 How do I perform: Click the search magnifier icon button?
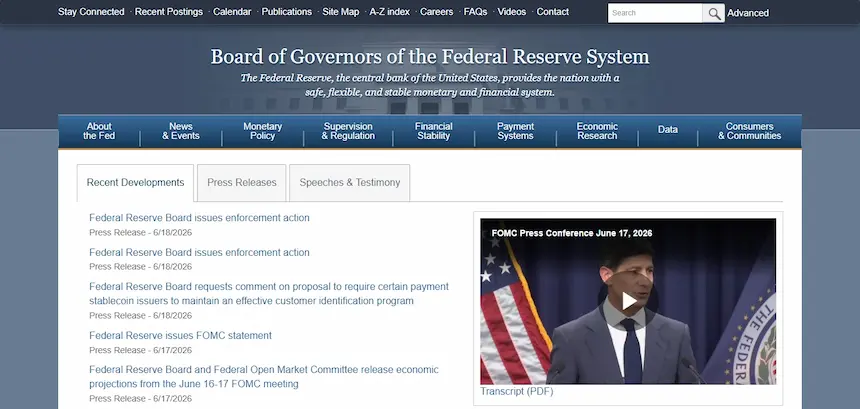tap(714, 13)
